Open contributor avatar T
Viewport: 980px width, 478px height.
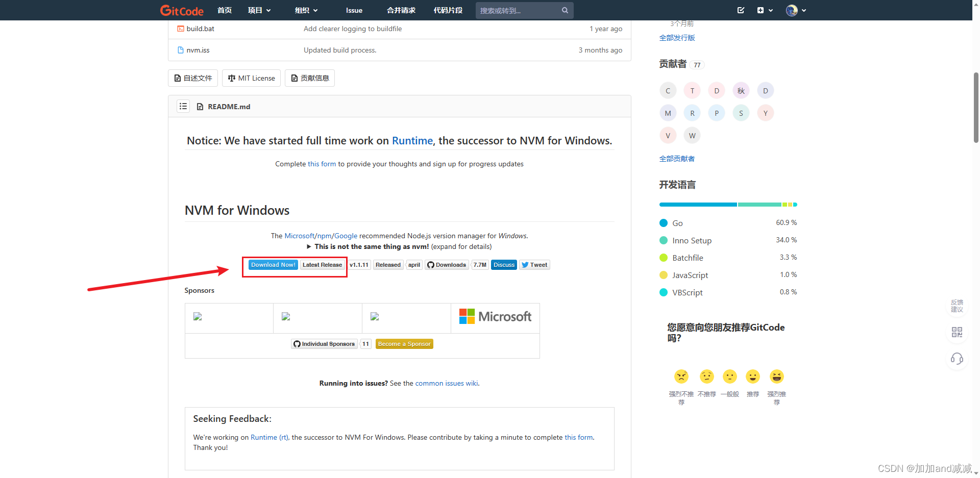pos(692,91)
